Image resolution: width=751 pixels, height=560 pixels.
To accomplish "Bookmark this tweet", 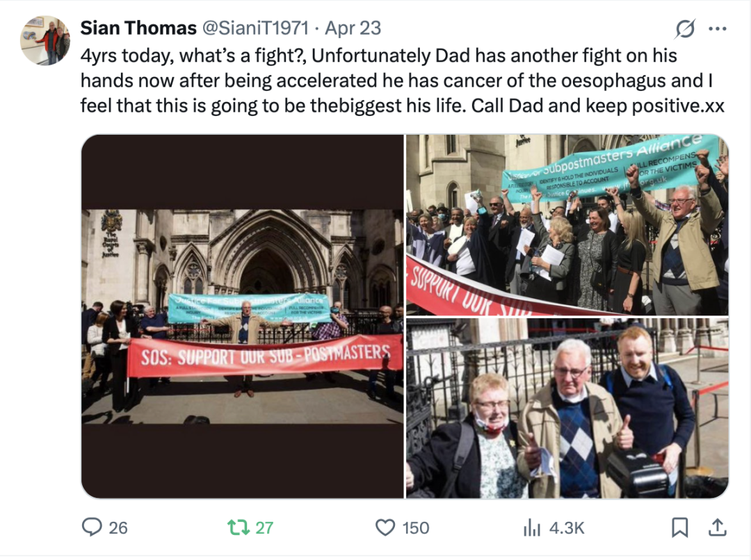I will [680, 528].
